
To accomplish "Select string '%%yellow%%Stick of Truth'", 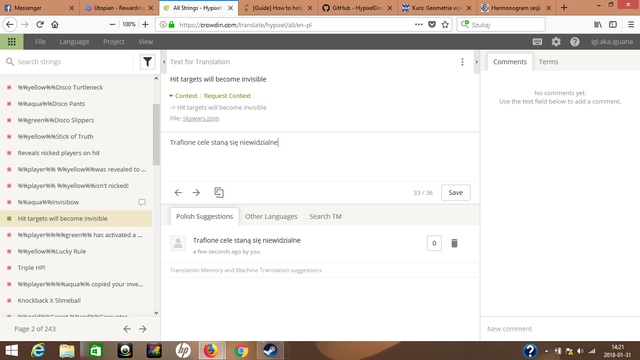I will click(x=76, y=136).
